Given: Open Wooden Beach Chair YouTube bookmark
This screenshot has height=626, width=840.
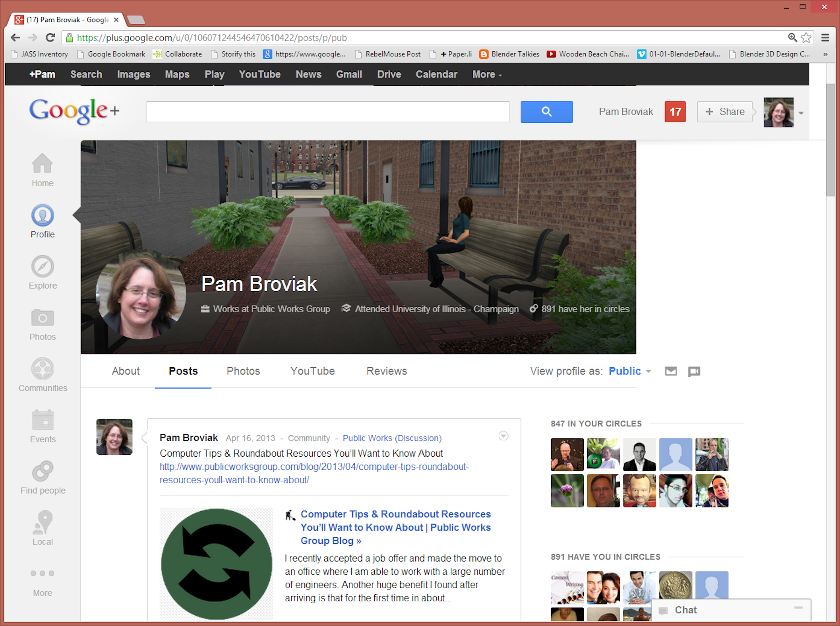Looking at the screenshot, I should [x=588, y=54].
